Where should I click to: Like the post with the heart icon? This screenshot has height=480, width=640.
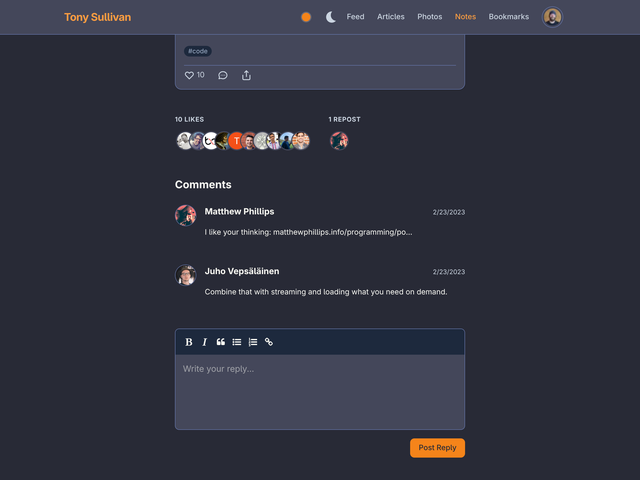tap(189, 75)
